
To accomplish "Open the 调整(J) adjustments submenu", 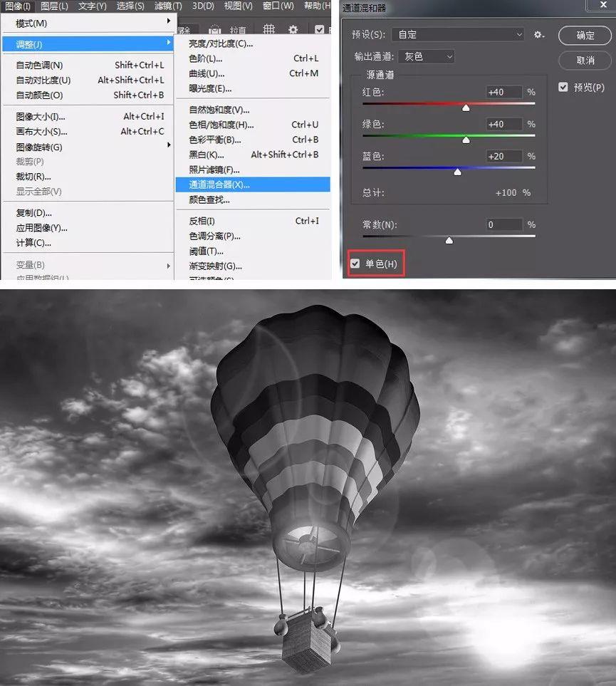I will [x=88, y=44].
